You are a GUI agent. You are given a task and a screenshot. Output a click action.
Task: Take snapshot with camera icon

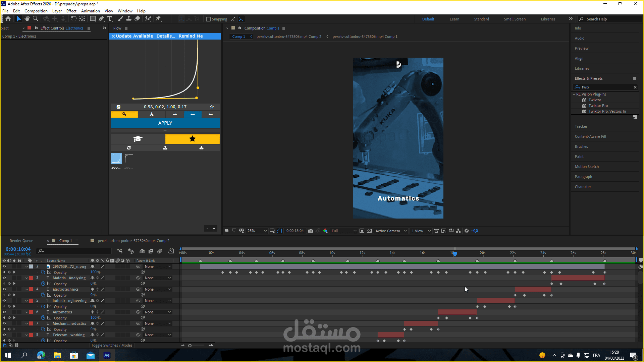tap(311, 231)
